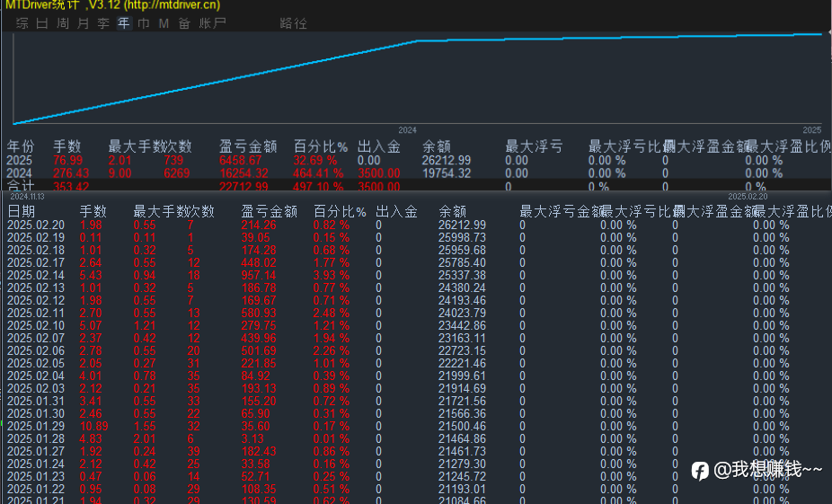
Task: Select the 2025.02.18 date row
Action: (416, 250)
